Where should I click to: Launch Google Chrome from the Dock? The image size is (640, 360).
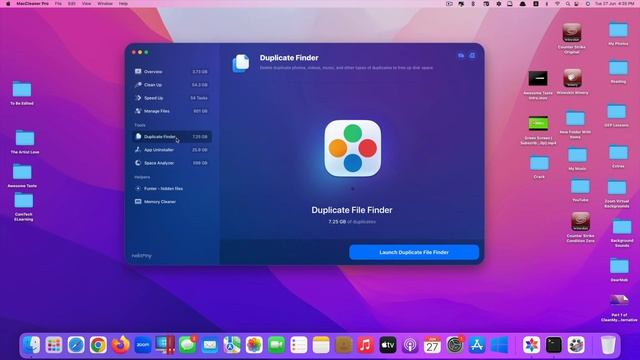pyautogui.click(x=98, y=345)
